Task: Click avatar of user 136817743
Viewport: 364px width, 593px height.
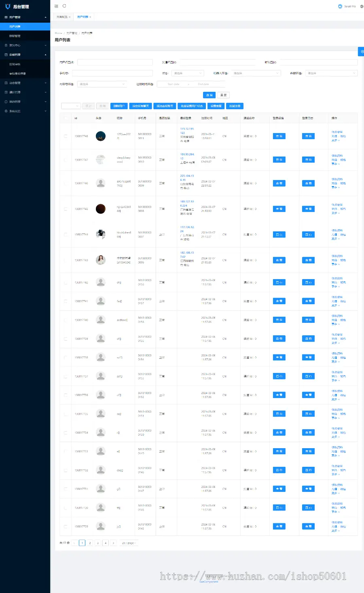Action: point(101,260)
